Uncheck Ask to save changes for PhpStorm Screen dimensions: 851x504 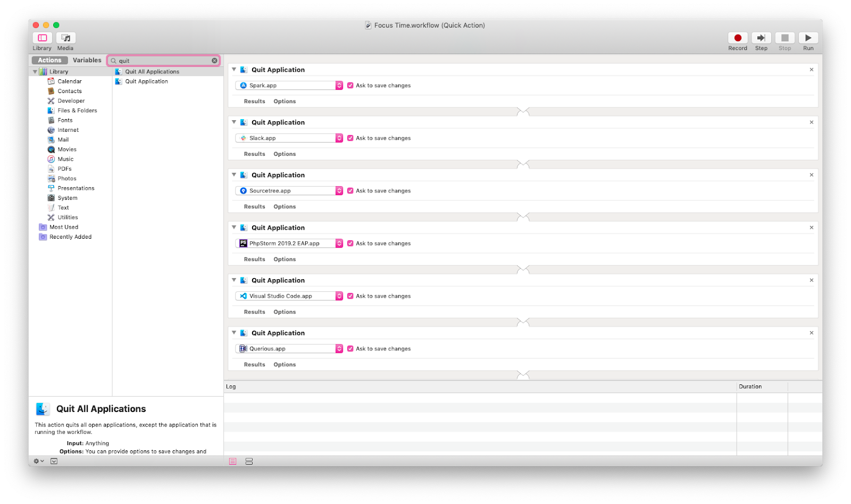tap(350, 243)
